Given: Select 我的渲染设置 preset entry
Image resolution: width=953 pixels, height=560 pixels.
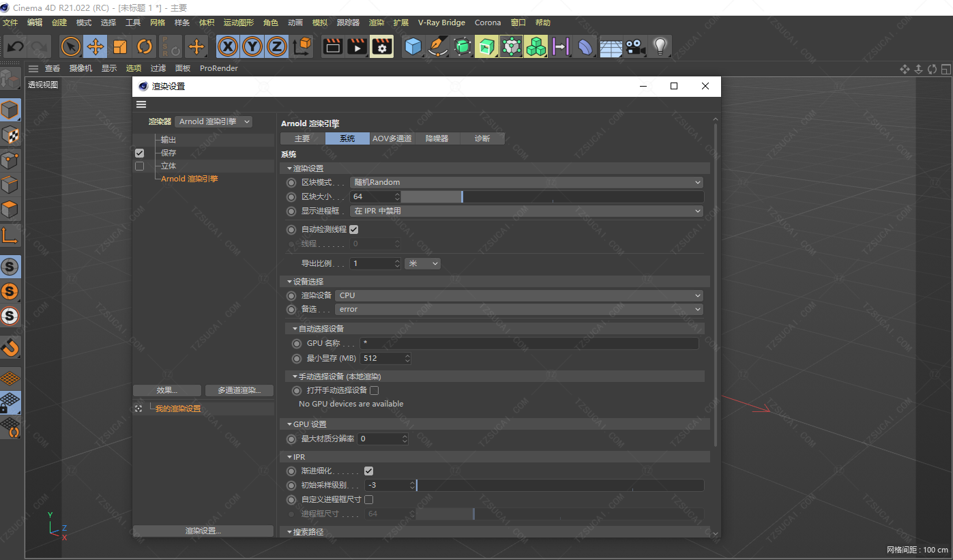Looking at the screenshot, I should point(178,409).
